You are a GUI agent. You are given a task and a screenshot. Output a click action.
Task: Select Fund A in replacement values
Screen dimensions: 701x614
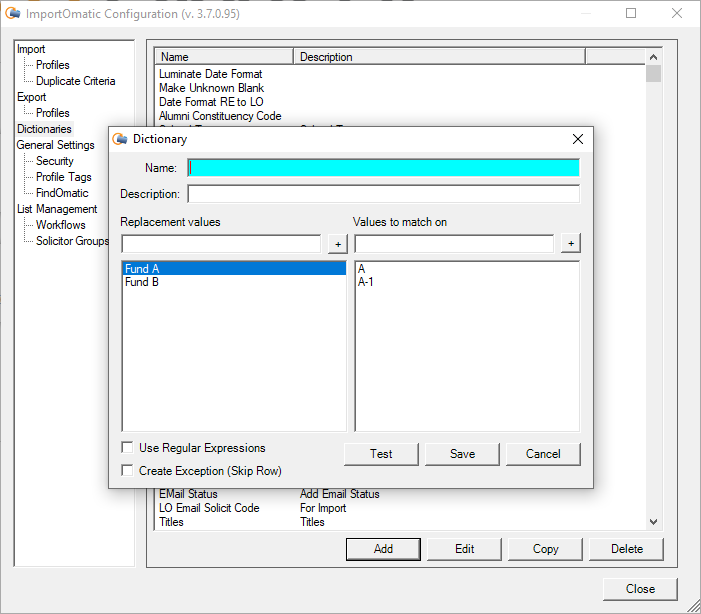[x=234, y=268]
